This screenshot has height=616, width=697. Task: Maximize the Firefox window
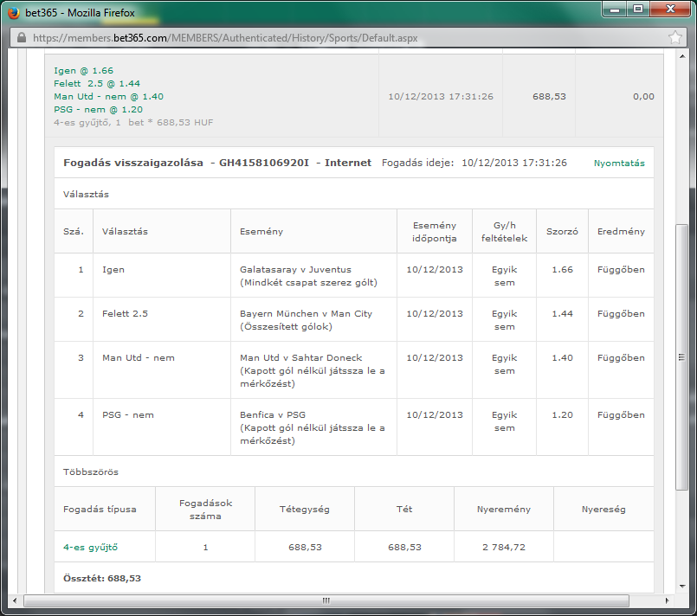[638, 10]
